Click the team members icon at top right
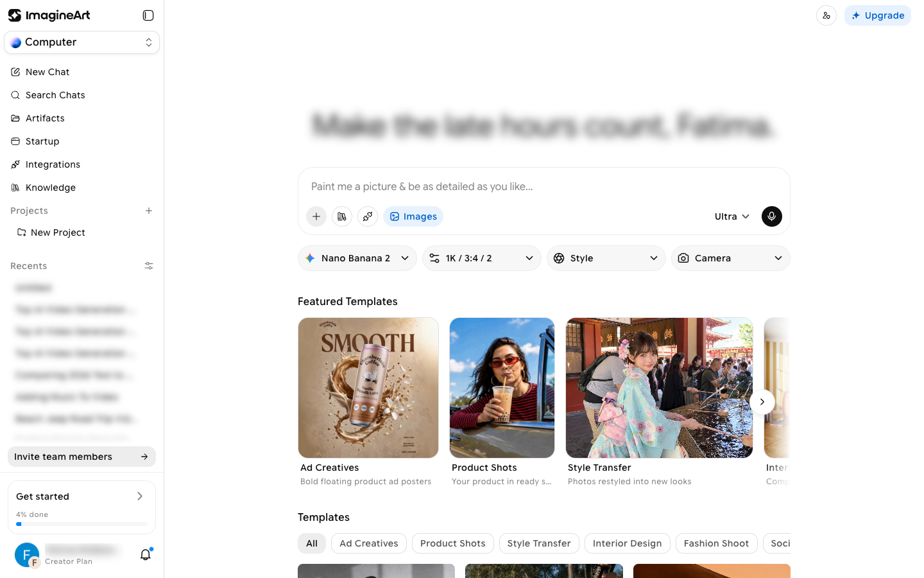Image resolution: width=924 pixels, height=578 pixels. 826,15
